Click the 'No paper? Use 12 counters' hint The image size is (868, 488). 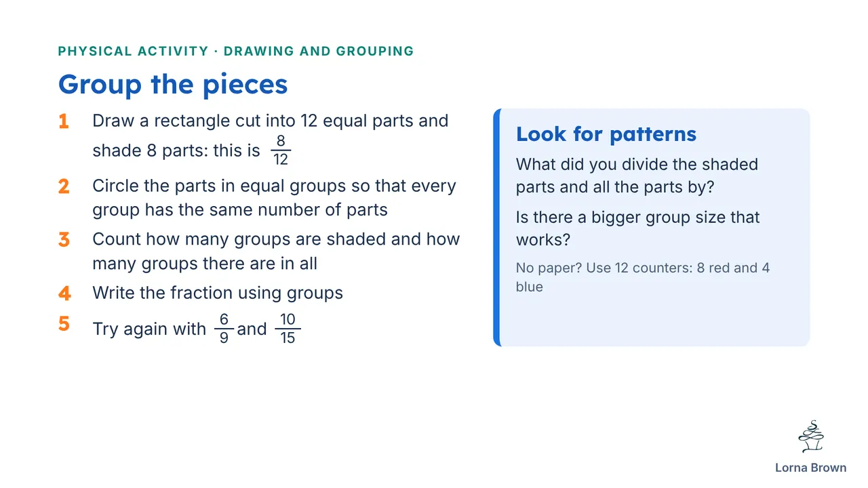pos(643,277)
